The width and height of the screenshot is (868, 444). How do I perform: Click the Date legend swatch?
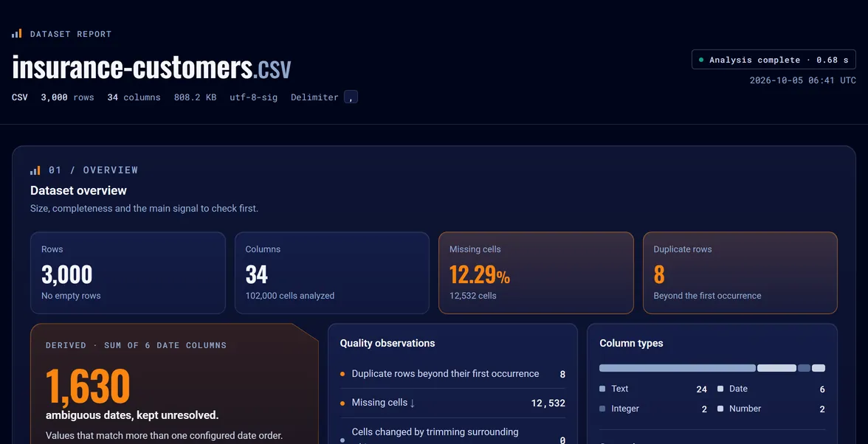pos(720,389)
